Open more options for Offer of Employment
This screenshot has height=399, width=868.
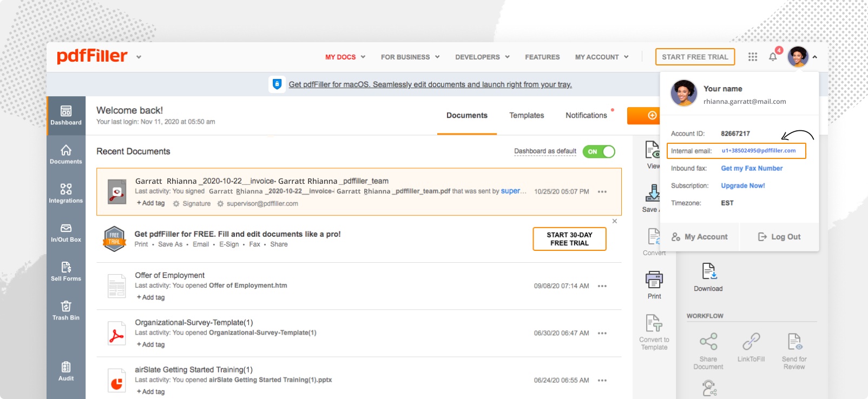(602, 286)
